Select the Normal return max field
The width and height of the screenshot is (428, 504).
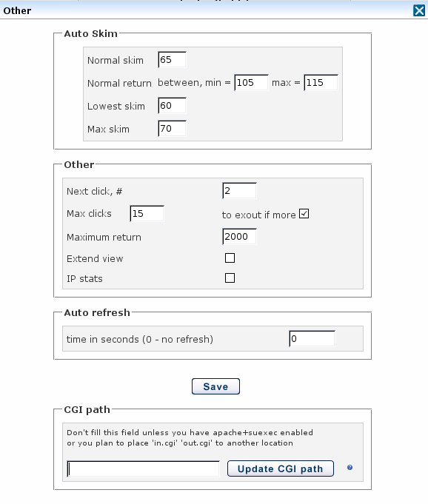[x=321, y=83]
